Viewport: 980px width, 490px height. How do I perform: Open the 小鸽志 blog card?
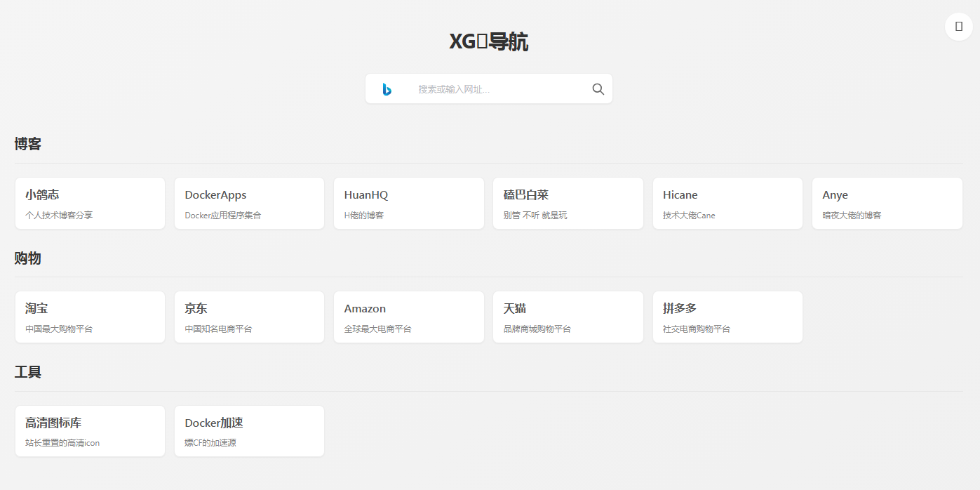pyautogui.click(x=90, y=203)
